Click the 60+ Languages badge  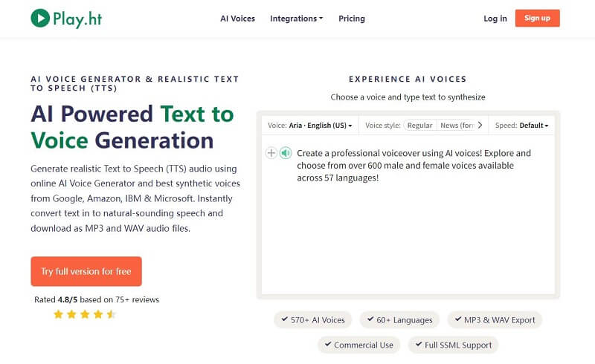pos(399,319)
